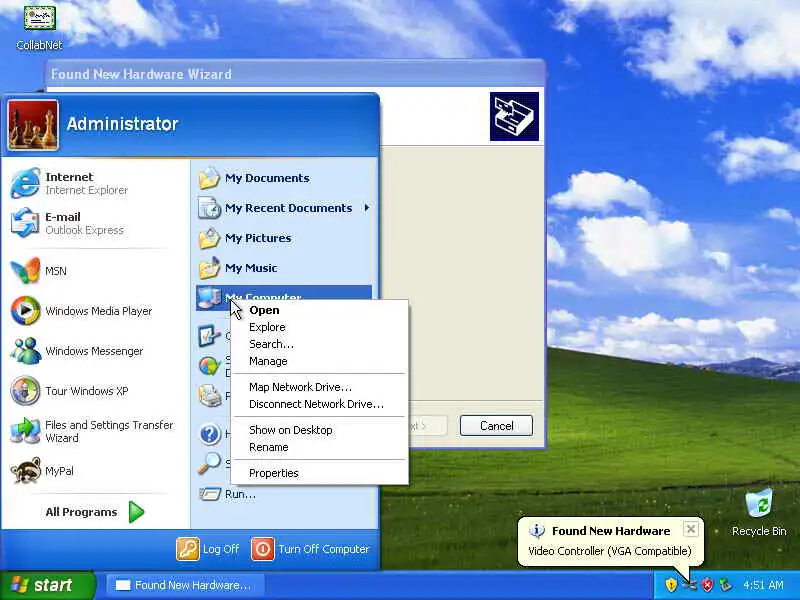Click the Safely Remove Hardware tray icon

[x=725, y=585]
